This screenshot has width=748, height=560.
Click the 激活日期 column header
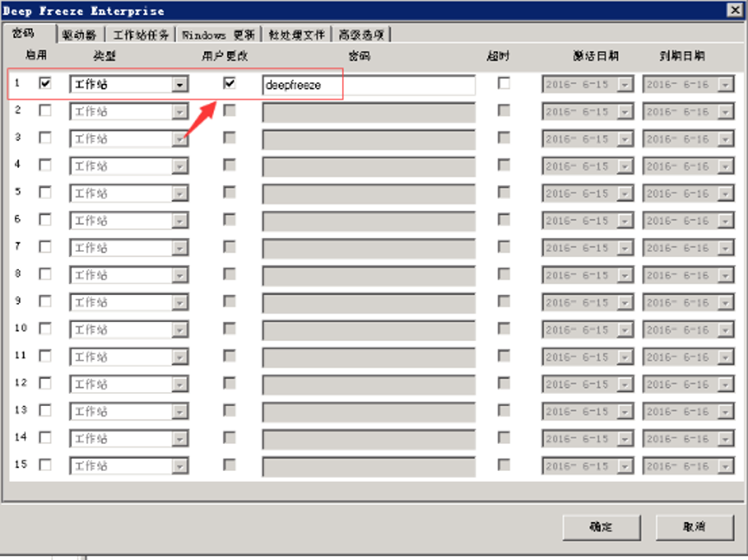(x=596, y=55)
